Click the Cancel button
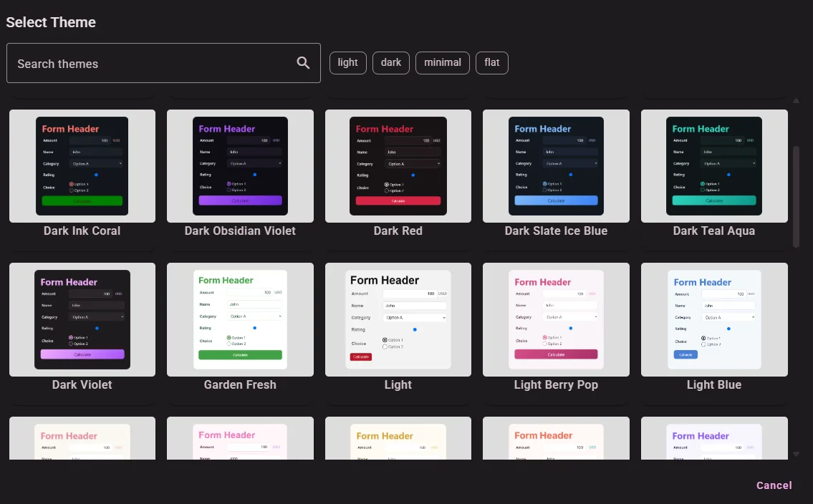 pos(774,485)
